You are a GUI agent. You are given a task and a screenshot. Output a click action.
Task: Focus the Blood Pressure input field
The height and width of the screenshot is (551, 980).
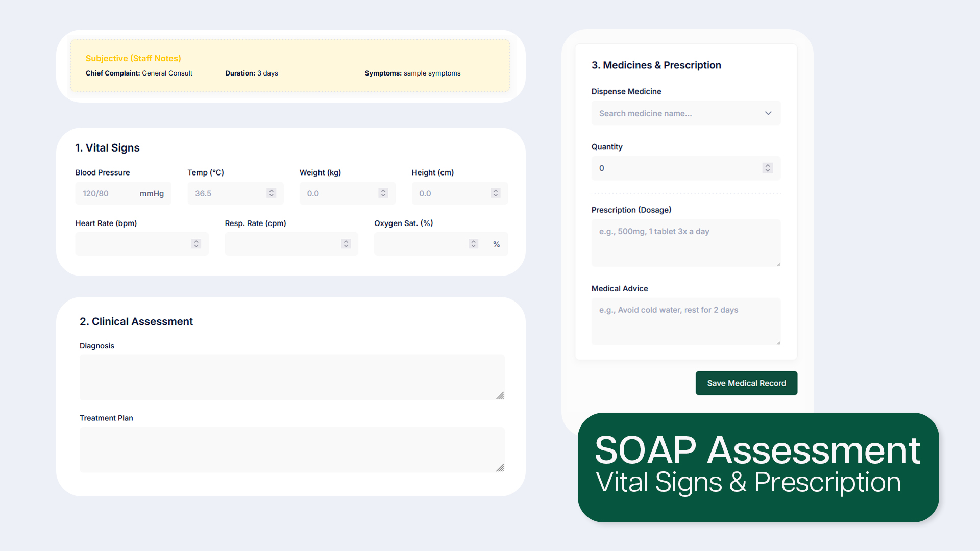[107, 193]
